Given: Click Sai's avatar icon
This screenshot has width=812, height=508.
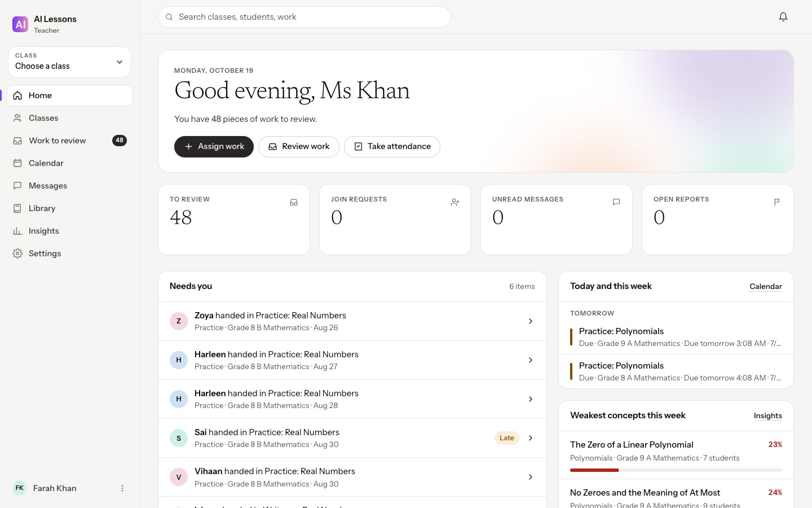Looking at the screenshot, I should [179, 438].
